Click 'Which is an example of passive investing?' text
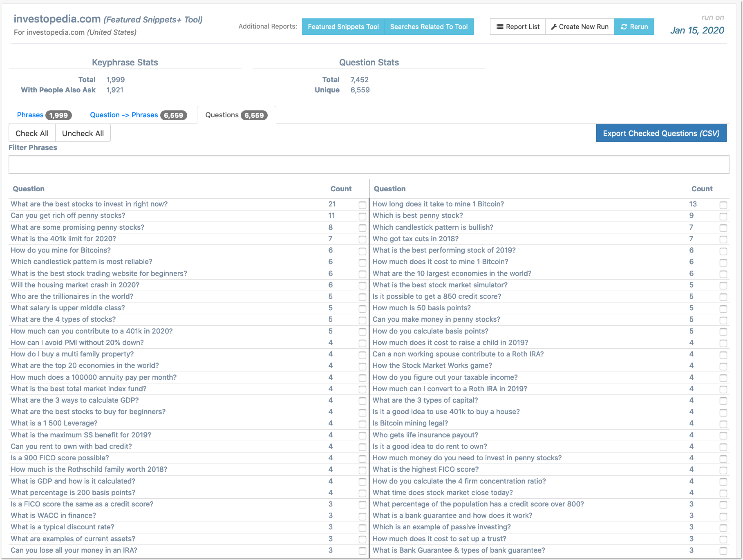 (441, 527)
